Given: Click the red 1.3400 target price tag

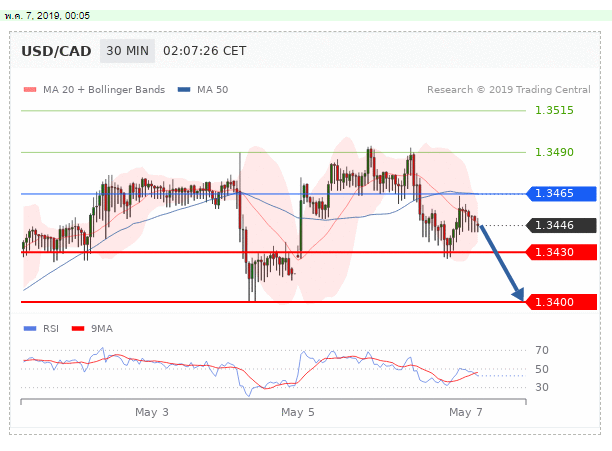Looking at the screenshot, I should pyautogui.click(x=561, y=302).
